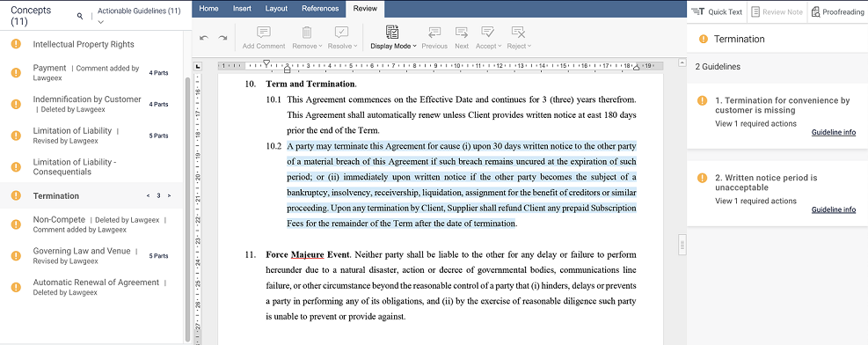Go to Next change
868x345 pixels.
point(462,38)
